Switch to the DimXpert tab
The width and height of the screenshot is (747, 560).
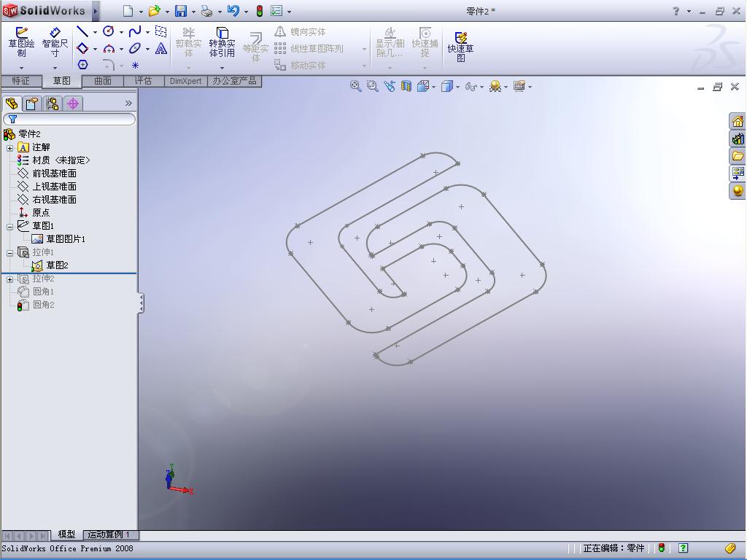[x=186, y=81]
